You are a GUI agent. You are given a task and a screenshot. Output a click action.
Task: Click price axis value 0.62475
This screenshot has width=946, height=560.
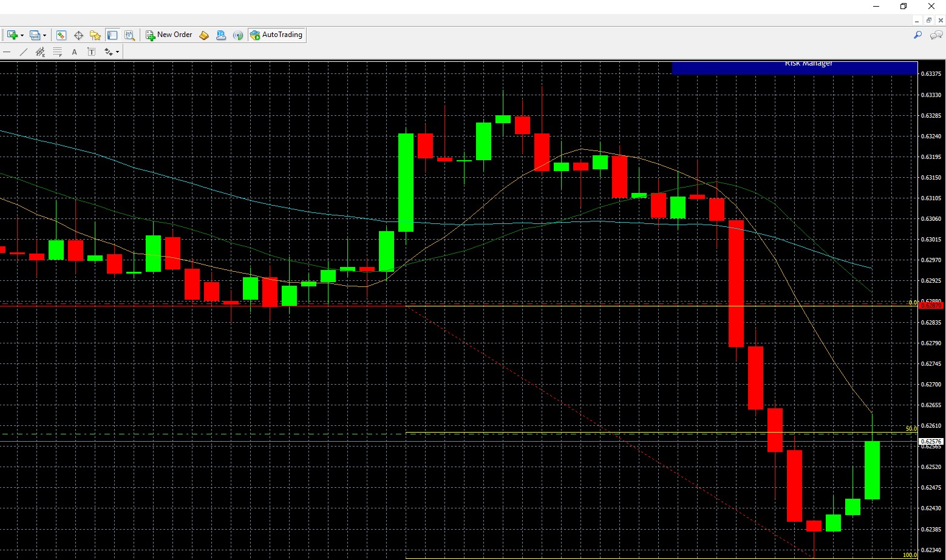tap(931, 488)
